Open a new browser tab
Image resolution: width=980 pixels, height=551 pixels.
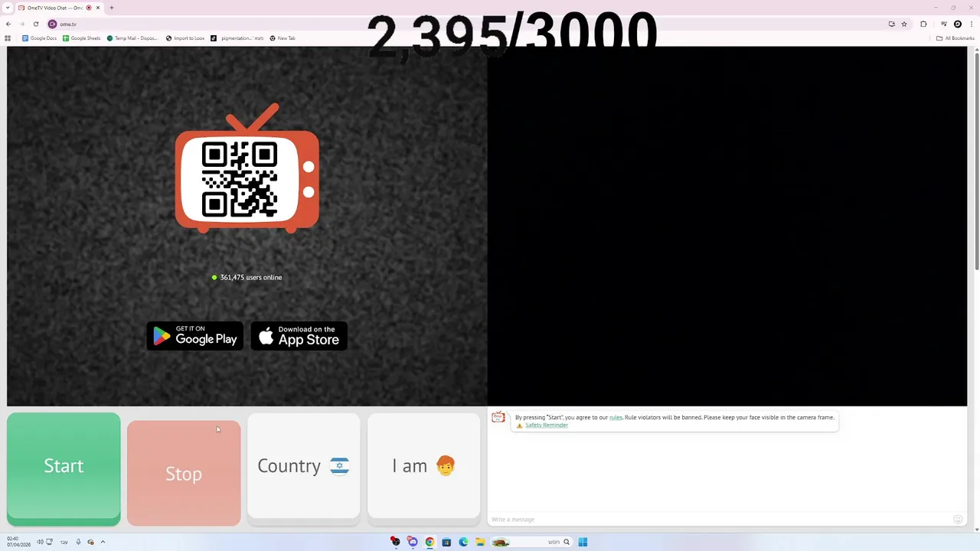pyautogui.click(x=111, y=8)
